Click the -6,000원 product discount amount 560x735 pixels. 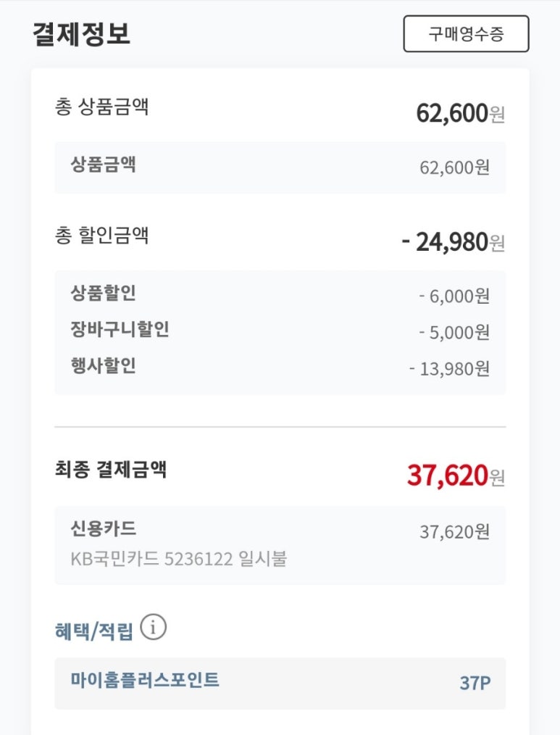454,296
